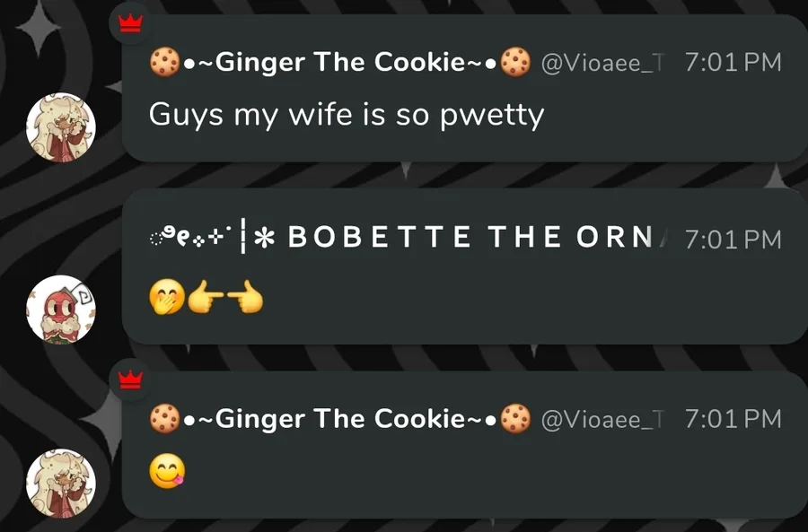Screen dimensions: 808x532
Task: Click the @Vioaee_T handle on the "Guys my wife" message
Action: tap(603, 64)
